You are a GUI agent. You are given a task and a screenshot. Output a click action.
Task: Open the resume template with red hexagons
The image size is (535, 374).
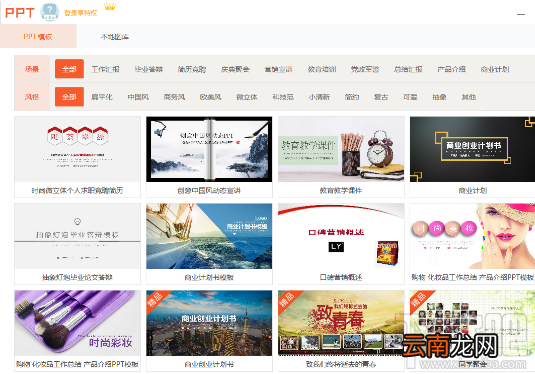[x=77, y=149]
